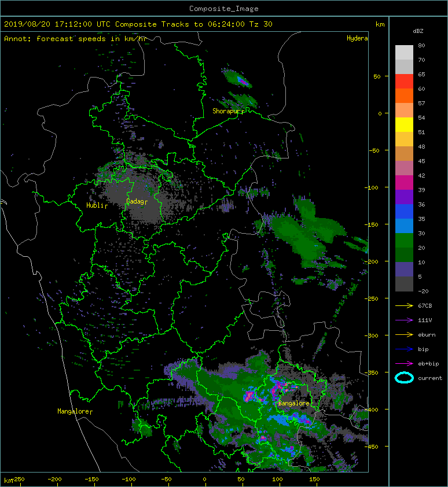Click the 'Annot: forecast speeds in km/hr' annotation
448x487 pixels.
pyautogui.click(x=75, y=39)
